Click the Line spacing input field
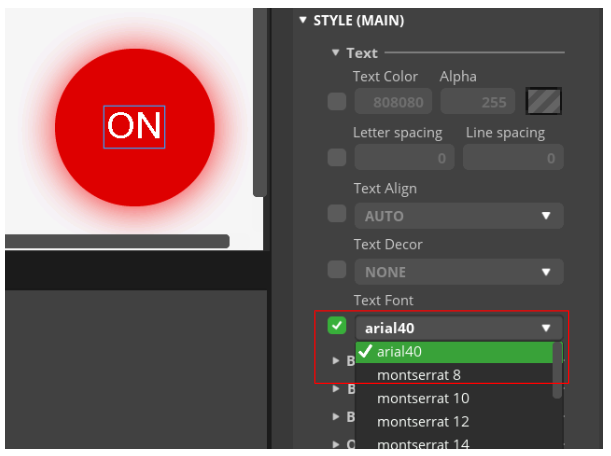Screen dimensions: 611x456 click(513, 158)
